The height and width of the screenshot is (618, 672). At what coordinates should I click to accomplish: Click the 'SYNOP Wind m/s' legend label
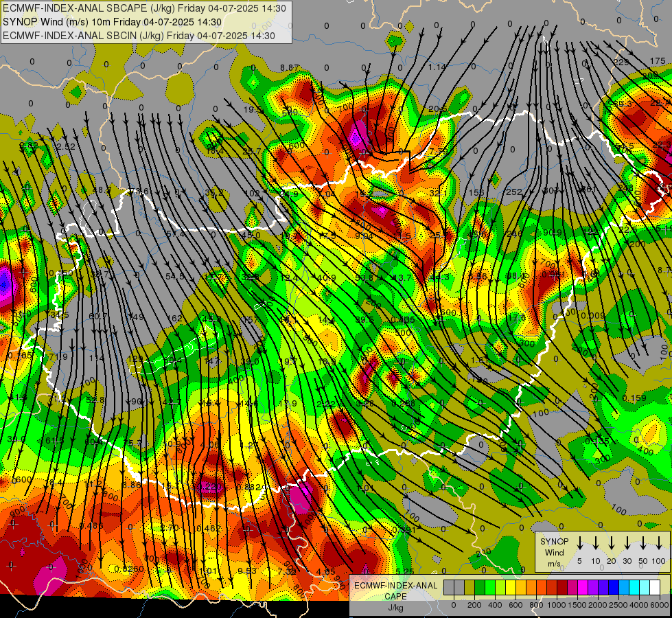pyautogui.click(x=554, y=552)
